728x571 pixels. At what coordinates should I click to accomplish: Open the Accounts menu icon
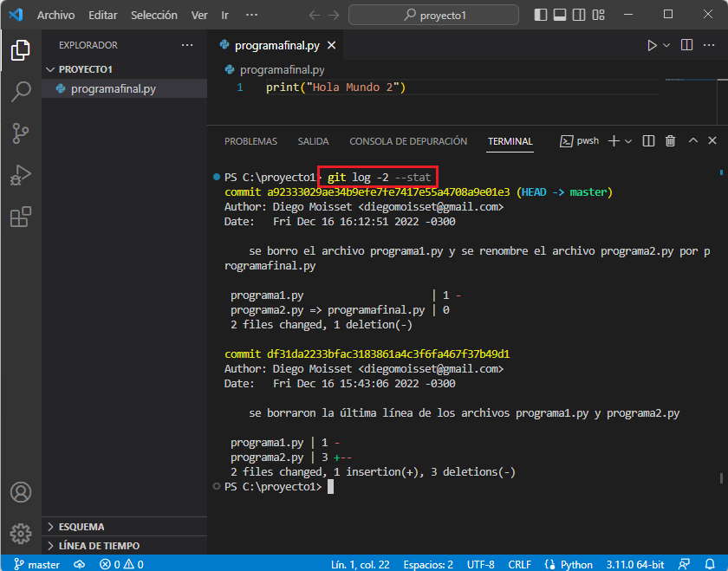[x=21, y=492]
